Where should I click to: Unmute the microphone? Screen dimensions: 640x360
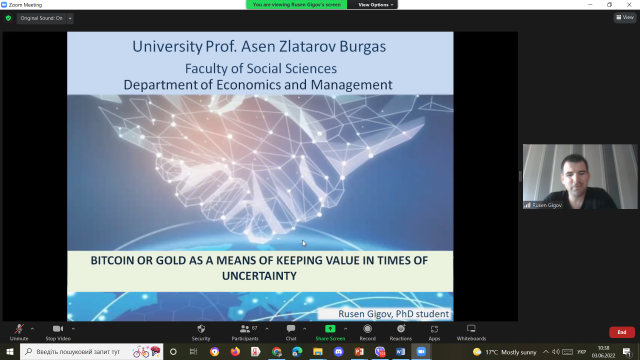[x=19, y=333]
